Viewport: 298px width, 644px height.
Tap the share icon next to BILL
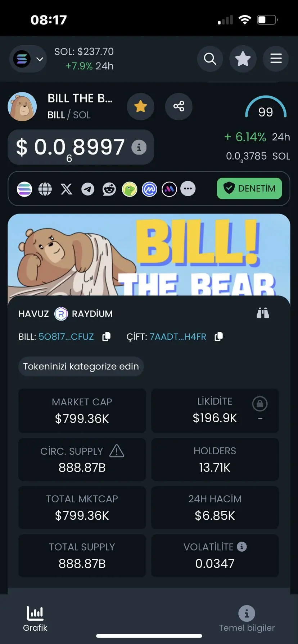pos(179,106)
